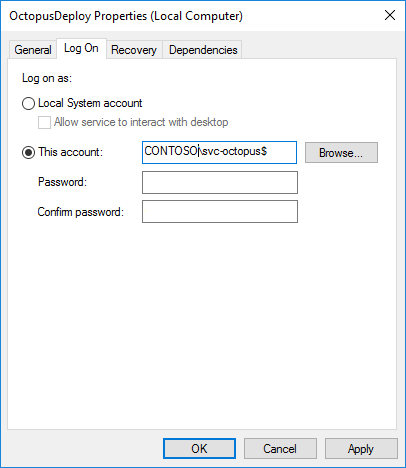Click the dialog title bar text
The width and height of the screenshot is (406, 468).
pyautogui.click(x=126, y=16)
